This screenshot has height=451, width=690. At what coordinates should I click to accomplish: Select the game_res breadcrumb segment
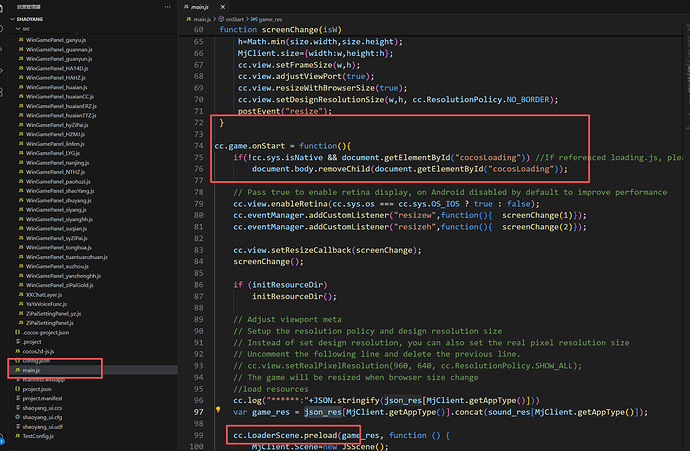point(267,19)
